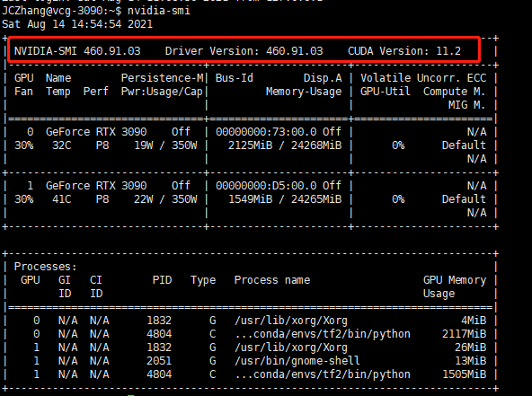532x396 pixels.
Task: Select the 'Pwr:Usage/Cap' header
Action: (x=162, y=92)
